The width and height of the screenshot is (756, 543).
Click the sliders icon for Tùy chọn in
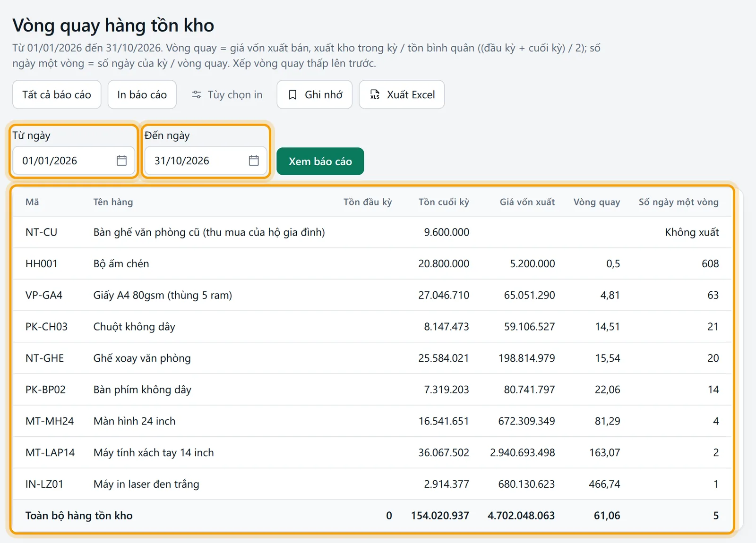tap(197, 95)
